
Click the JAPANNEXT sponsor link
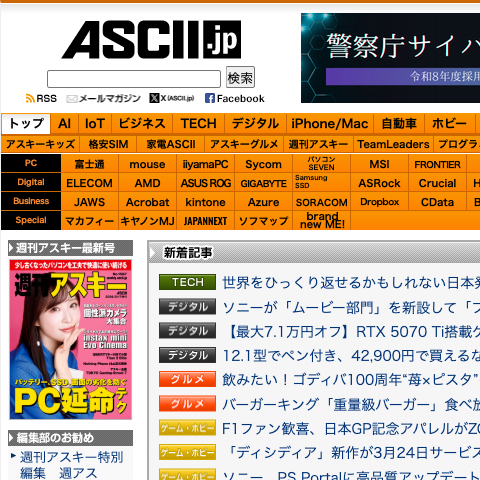tap(205, 221)
